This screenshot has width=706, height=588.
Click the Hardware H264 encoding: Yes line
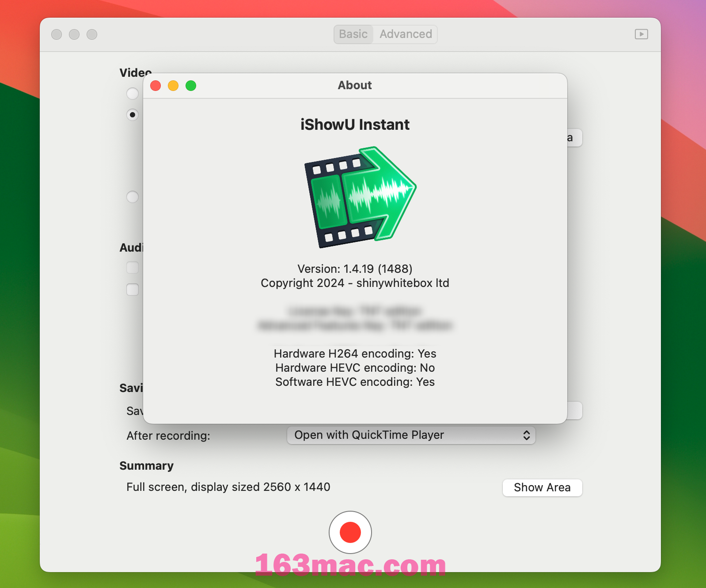coord(355,354)
